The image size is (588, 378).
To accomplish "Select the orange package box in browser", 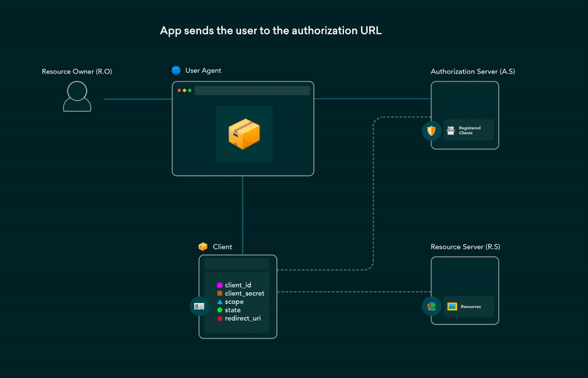I will [244, 134].
